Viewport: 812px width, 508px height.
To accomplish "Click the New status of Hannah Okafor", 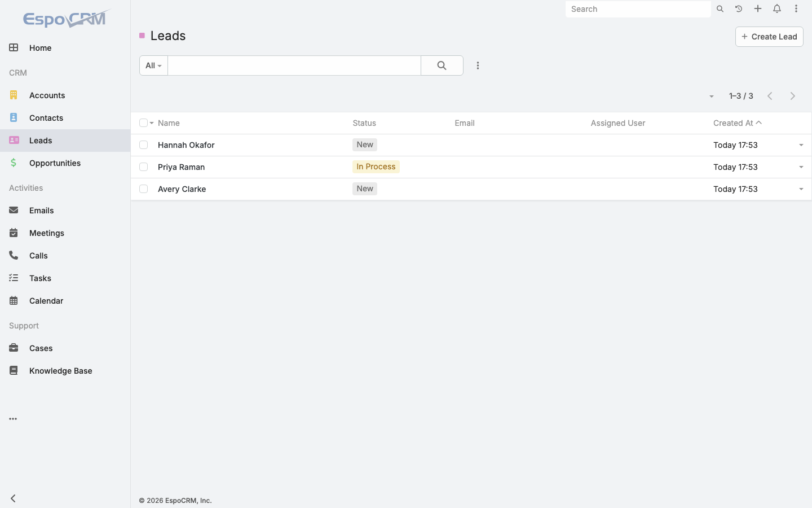I will pyautogui.click(x=365, y=144).
